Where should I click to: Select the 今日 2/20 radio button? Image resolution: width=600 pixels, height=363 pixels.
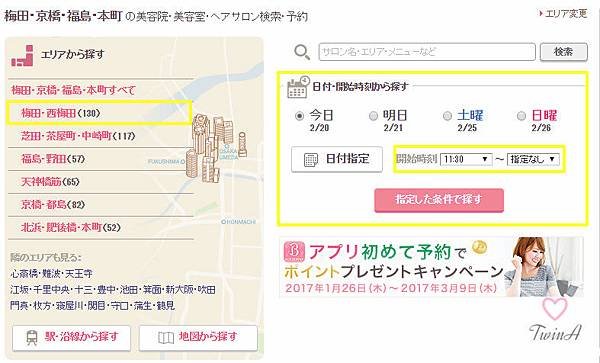coord(300,116)
